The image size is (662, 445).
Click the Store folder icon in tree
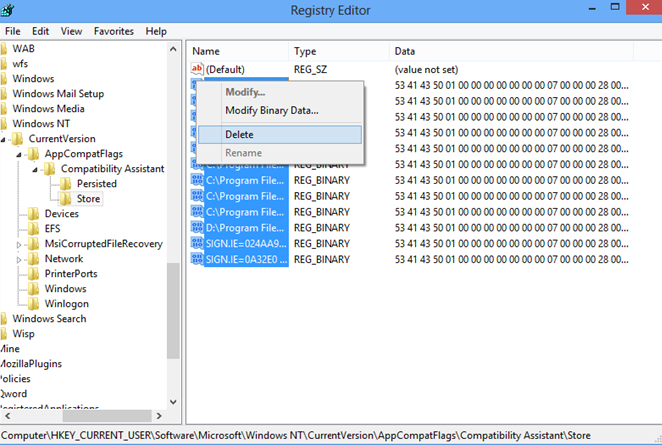pos(67,199)
